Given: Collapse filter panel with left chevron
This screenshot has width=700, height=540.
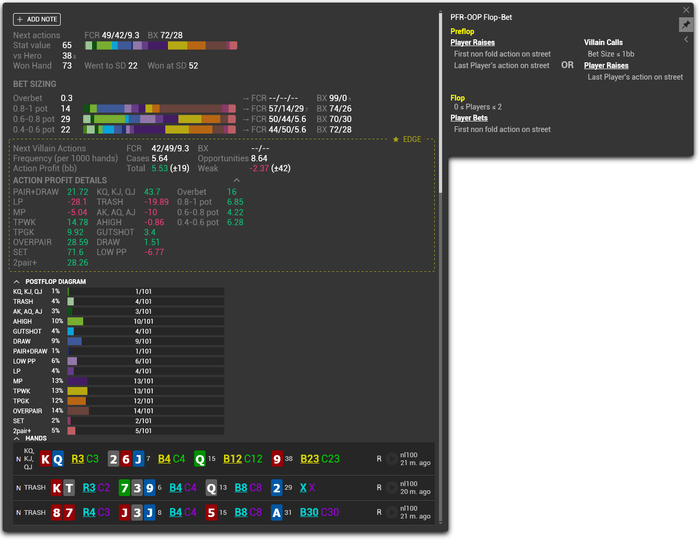Looking at the screenshot, I should coord(686,40).
